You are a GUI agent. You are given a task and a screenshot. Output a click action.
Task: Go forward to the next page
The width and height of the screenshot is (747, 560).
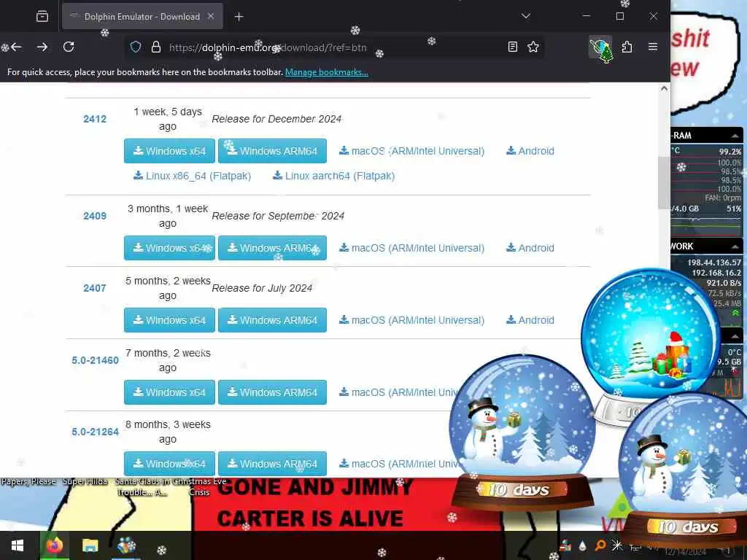[x=42, y=47]
